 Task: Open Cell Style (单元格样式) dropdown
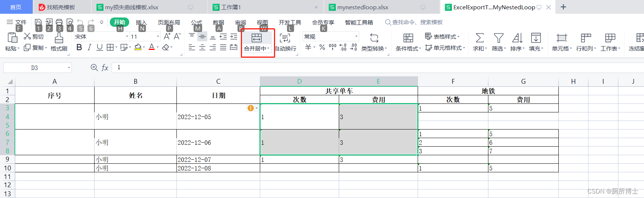click(x=445, y=48)
